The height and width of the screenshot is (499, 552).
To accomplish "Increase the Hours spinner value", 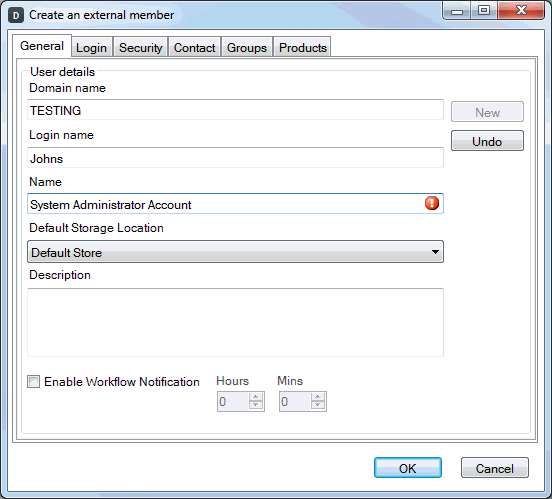I will (256, 397).
